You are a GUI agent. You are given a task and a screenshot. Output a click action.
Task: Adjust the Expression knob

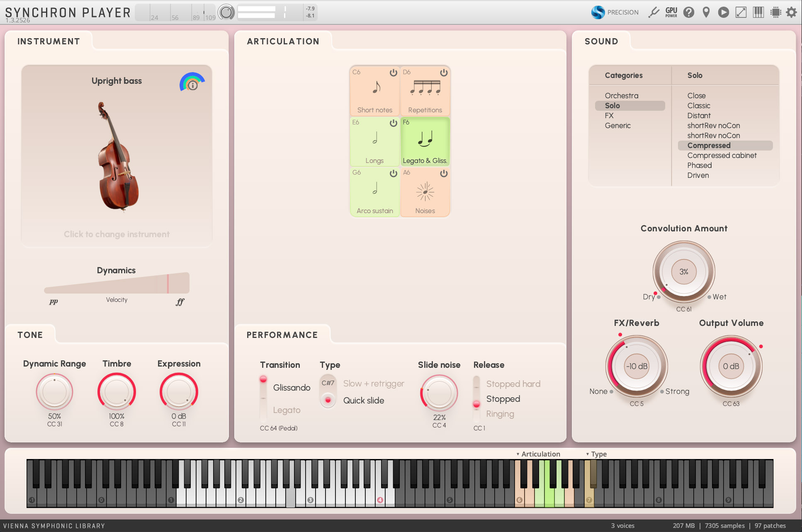point(179,392)
